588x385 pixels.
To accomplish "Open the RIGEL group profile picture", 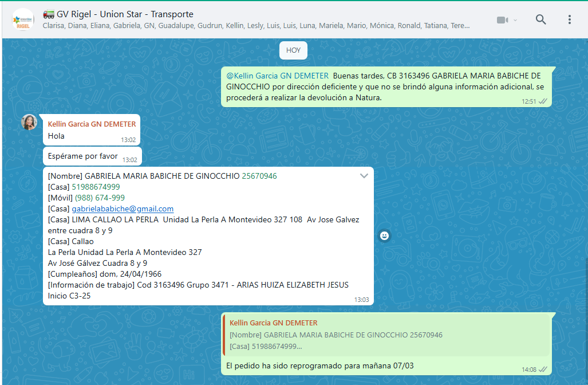I will [23, 20].
